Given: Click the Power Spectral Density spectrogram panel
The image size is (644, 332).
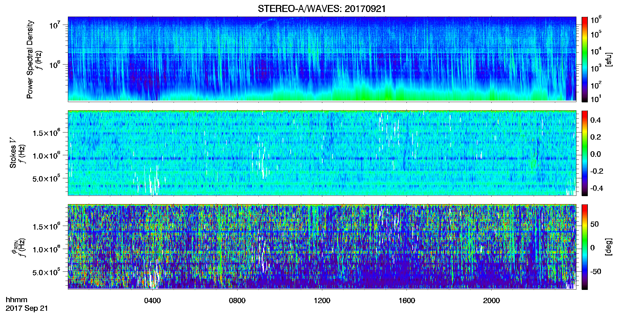Looking at the screenshot, I should [322, 59].
